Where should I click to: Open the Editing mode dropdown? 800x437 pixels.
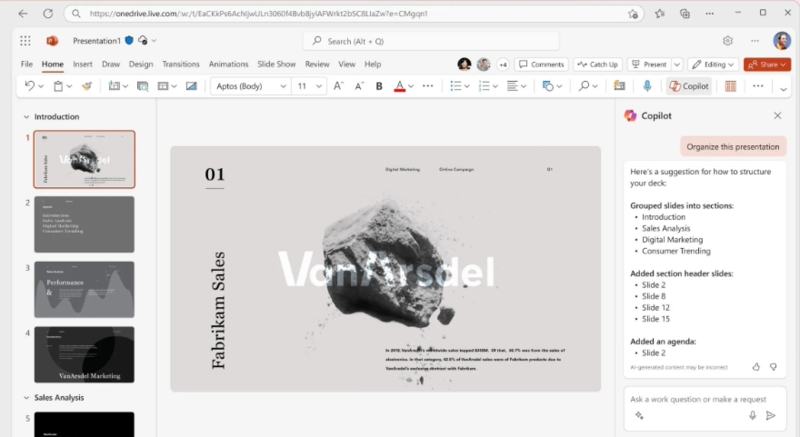tap(713, 64)
